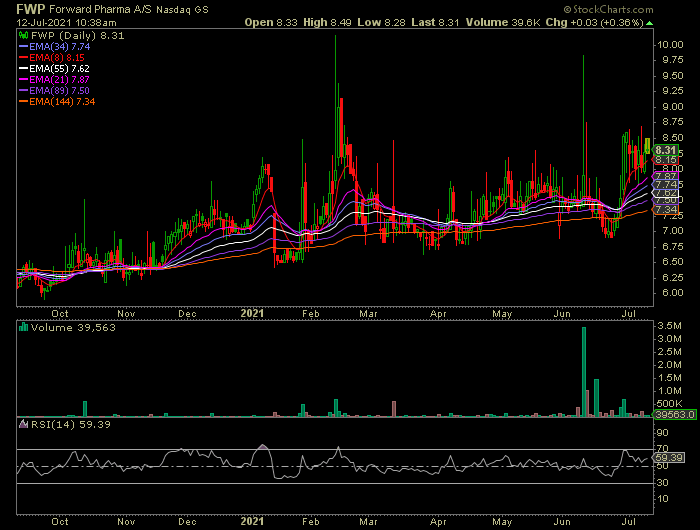Click the 9.00 price axis label
The height and width of the screenshot is (530, 700).
coord(672,107)
